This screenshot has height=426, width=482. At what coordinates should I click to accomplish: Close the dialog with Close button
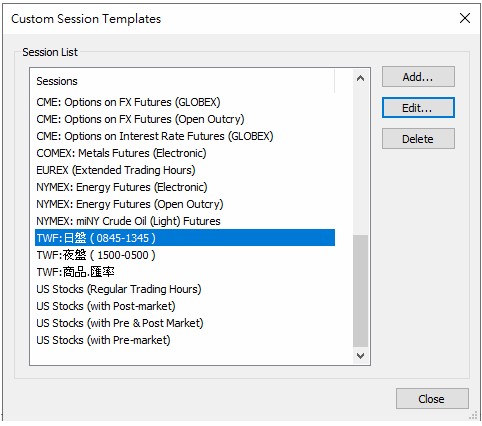pos(432,399)
